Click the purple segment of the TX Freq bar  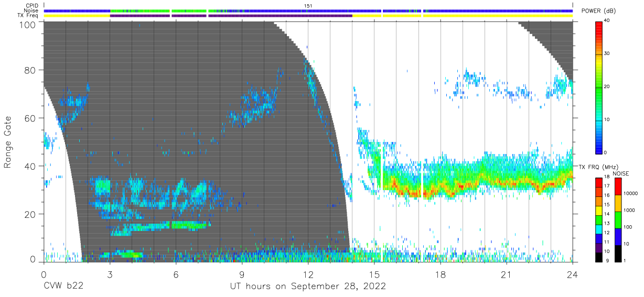231,16
